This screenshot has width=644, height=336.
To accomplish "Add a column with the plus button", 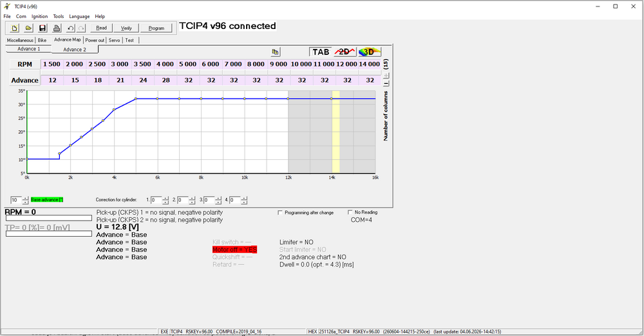I will click(386, 75).
